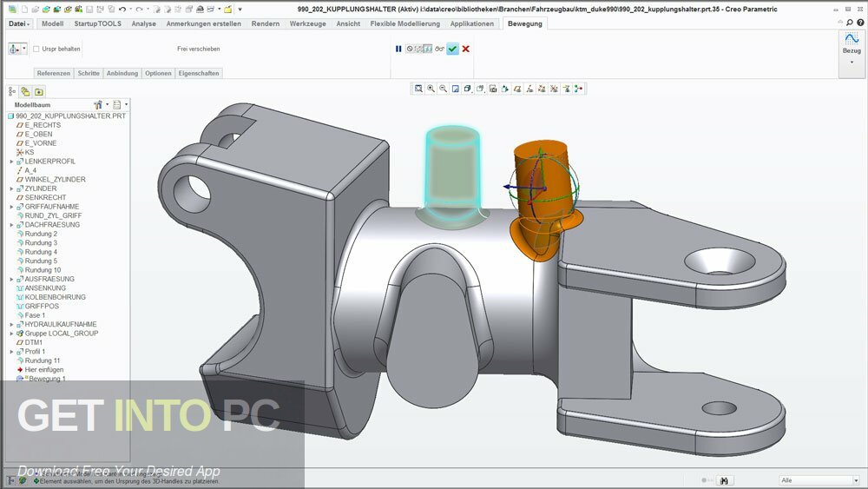This screenshot has width=868, height=489.
Task: Open the layer tree folders icon
Action: [25, 92]
